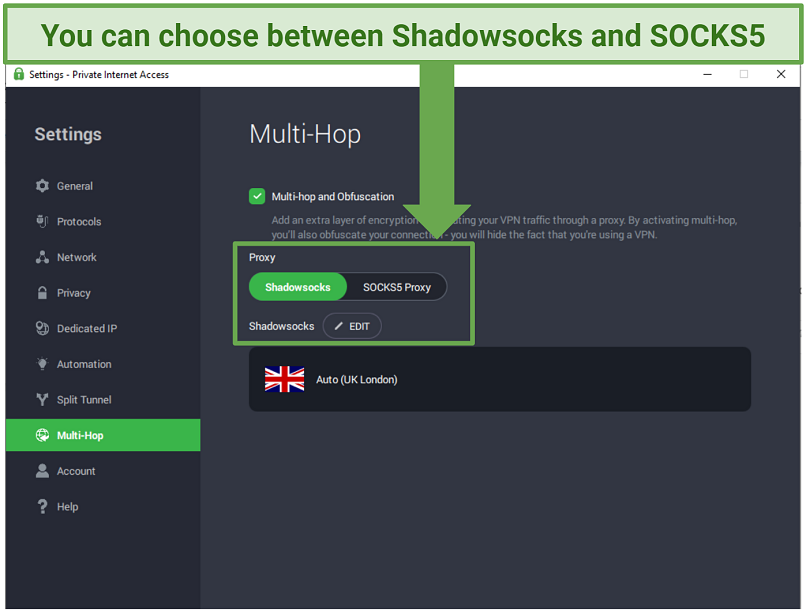Screen dimensions: 806x613
Task: Select the Shadowsocks proxy option
Action: point(298,287)
